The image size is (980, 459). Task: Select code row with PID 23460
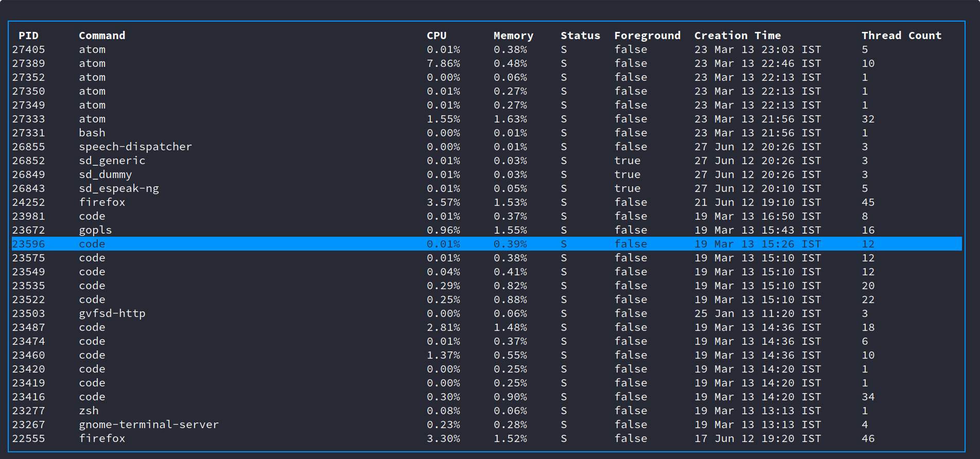tap(487, 355)
